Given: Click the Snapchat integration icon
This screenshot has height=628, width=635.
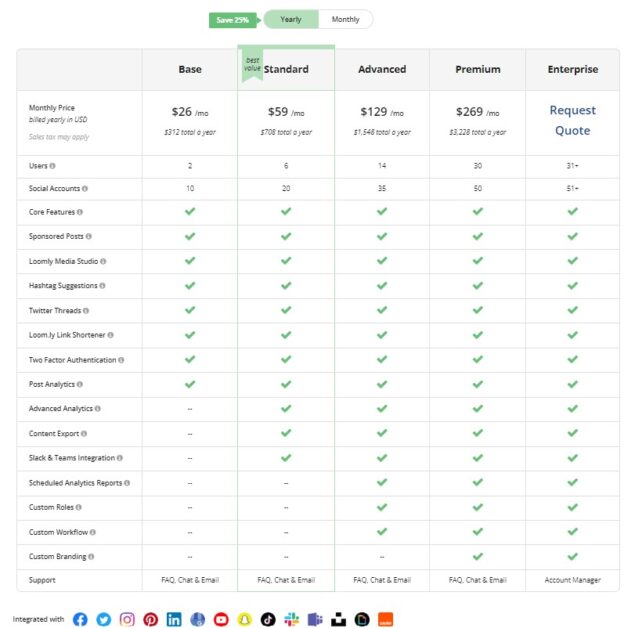Looking at the screenshot, I should pyautogui.click(x=244, y=619).
